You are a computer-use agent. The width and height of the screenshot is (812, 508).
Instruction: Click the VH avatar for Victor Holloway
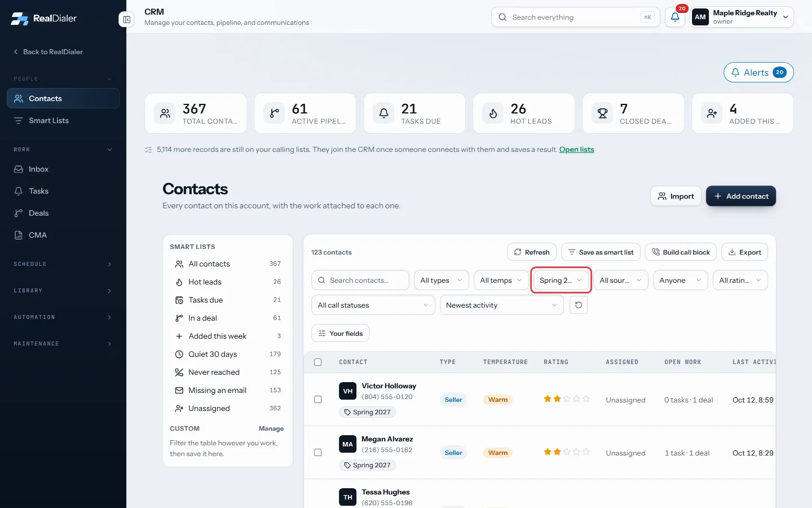click(347, 391)
